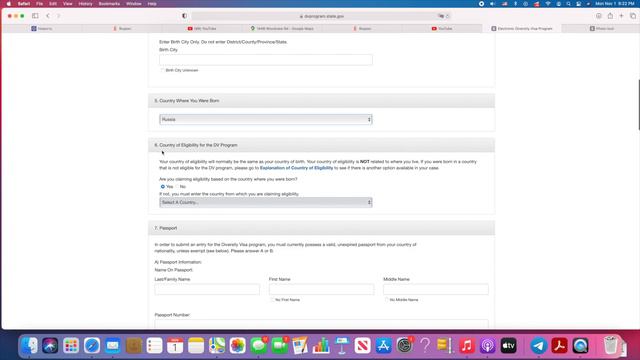Click the page vertical scrollbar
Screen dimensions: 640x360
point(638,104)
